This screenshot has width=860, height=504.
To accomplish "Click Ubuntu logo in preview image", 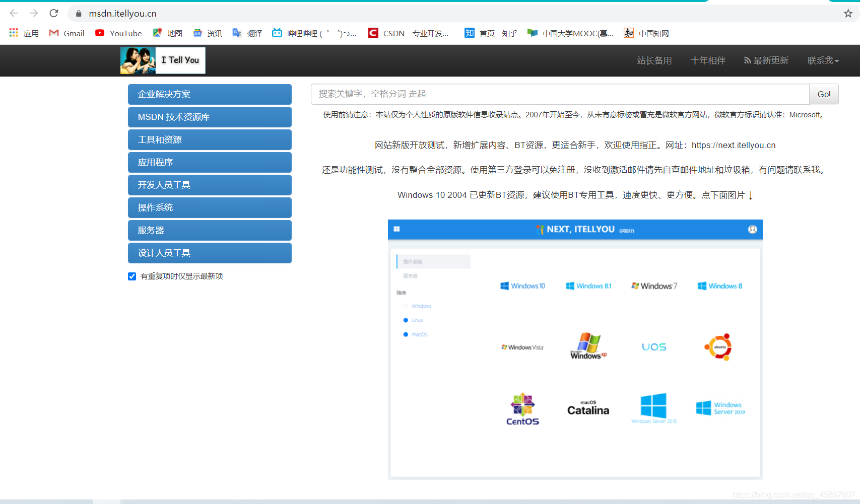I will coord(719,347).
